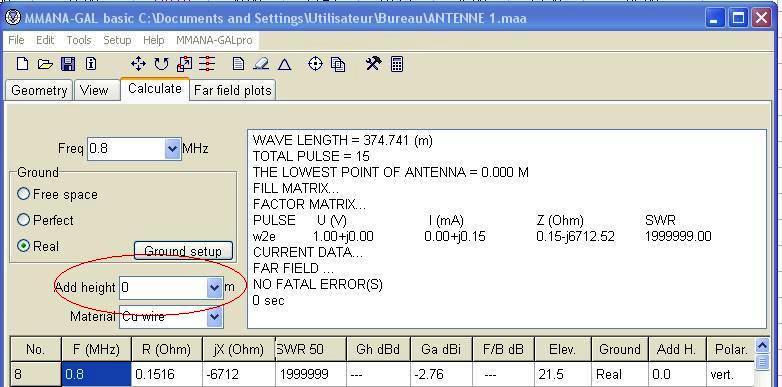Click the Ga dBi column header
The height and width of the screenshot is (387, 782).
click(x=441, y=349)
